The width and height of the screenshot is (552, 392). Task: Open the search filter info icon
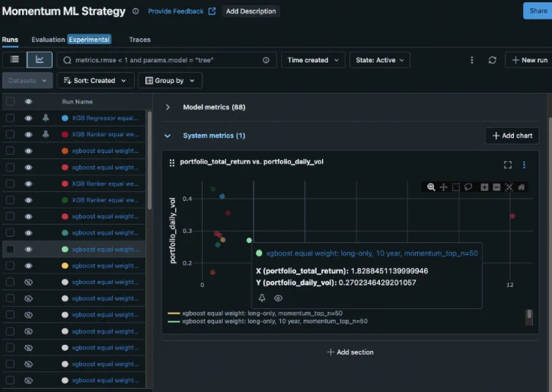(266, 60)
